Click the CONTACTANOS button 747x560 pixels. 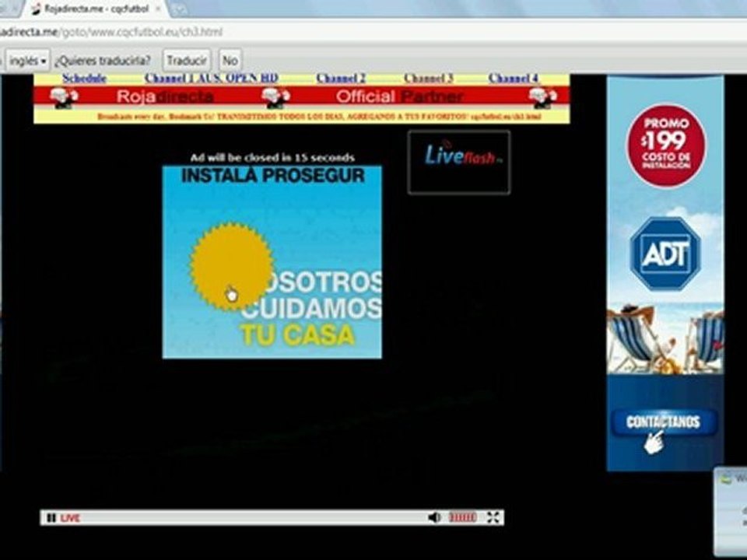click(x=663, y=422)
